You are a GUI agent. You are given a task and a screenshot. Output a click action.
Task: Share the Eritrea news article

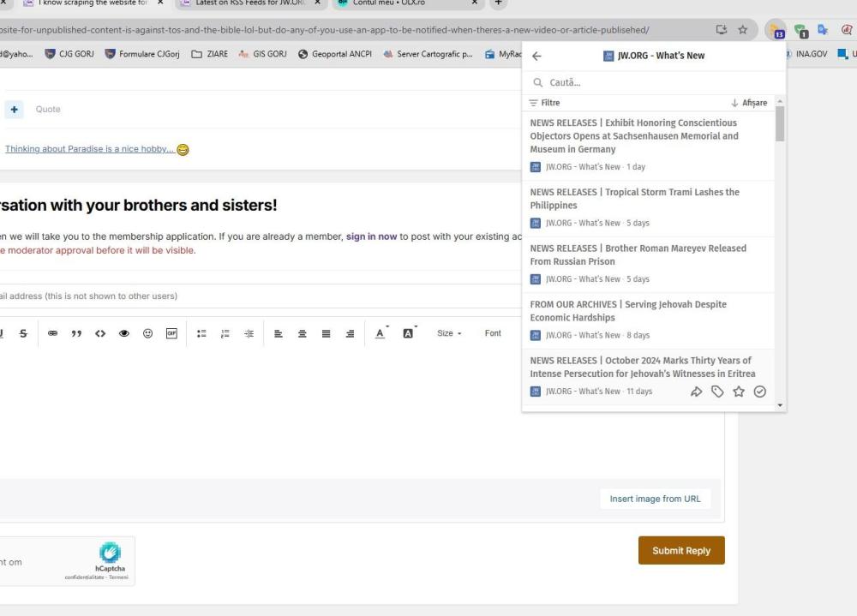696,392
